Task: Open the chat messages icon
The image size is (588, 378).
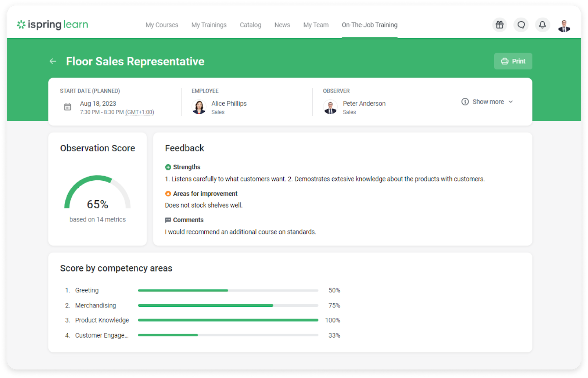Action: (x=521, y=25)
